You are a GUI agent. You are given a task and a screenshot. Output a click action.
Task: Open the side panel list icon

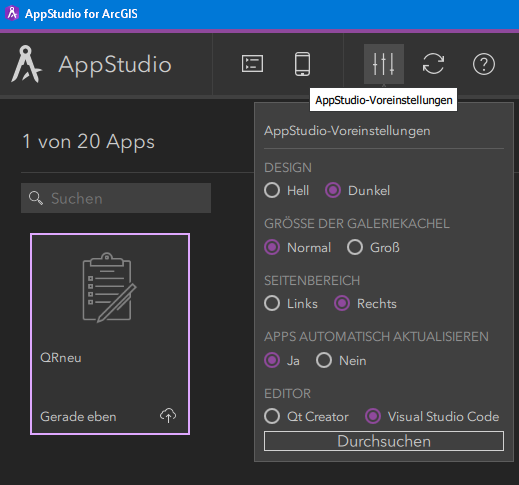tap(252, 64)
